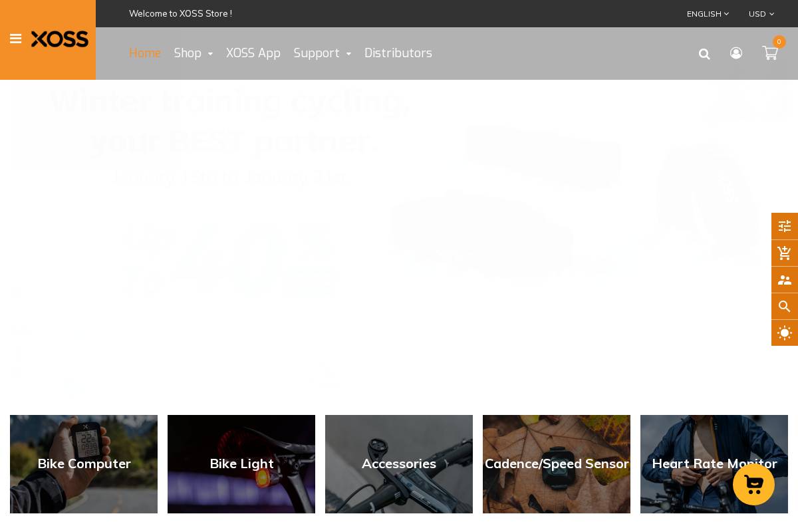
Task: Open the add-to-cart side tool
Action: [x=785, y=253]
